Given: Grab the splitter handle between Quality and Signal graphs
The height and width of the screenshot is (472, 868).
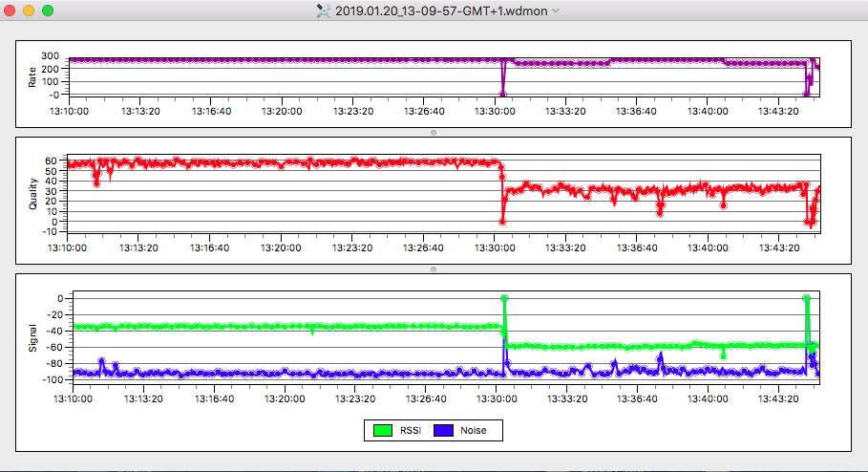Looking at the screenshot, I should [434, 269].
